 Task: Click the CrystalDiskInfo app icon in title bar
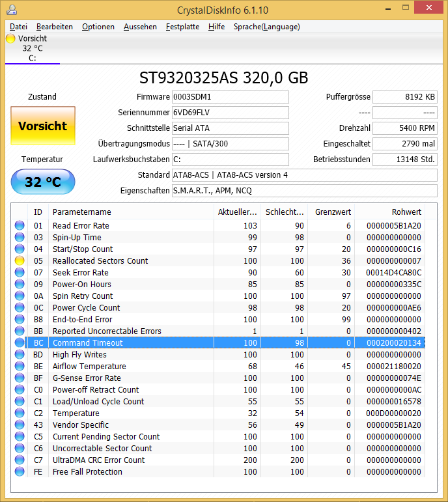point(12,10)
